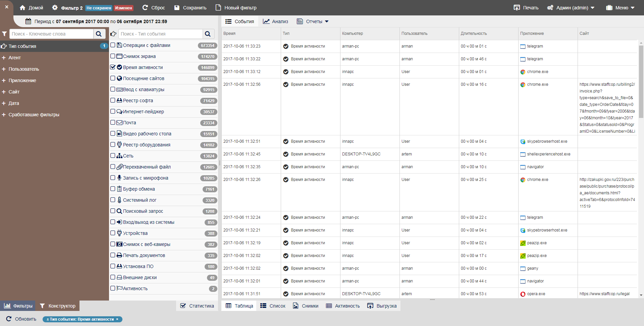The image size is (644, 326).
Task: Click the Новый фильтр document icon
Action: (x=218, y=7)
